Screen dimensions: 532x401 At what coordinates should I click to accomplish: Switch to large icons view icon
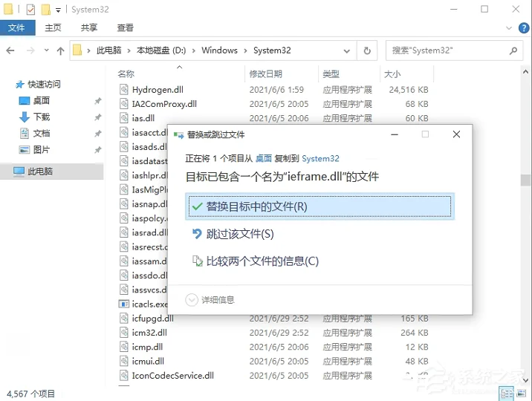click(521, 394)
